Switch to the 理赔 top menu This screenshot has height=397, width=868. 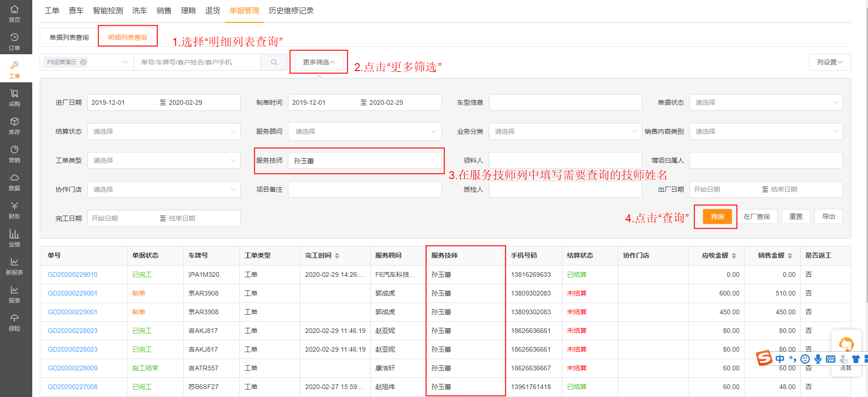[x=188, y=10]
